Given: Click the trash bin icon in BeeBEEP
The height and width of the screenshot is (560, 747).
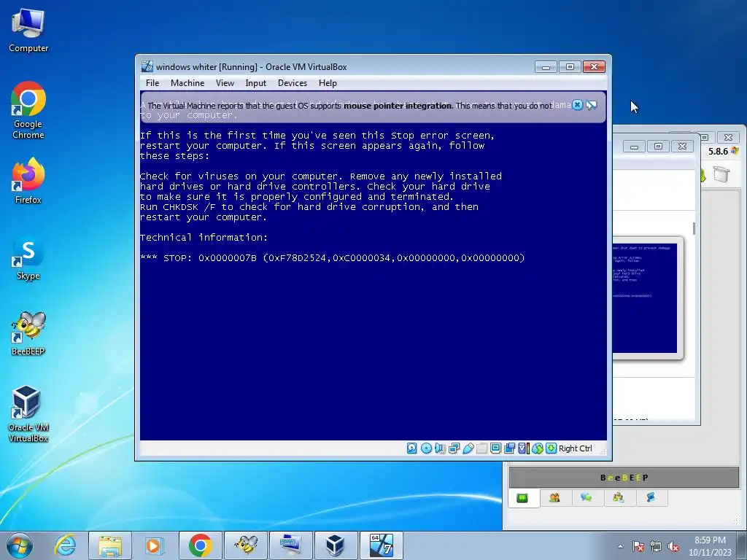Looking at the screenshot, I should (x=721, y=174).
